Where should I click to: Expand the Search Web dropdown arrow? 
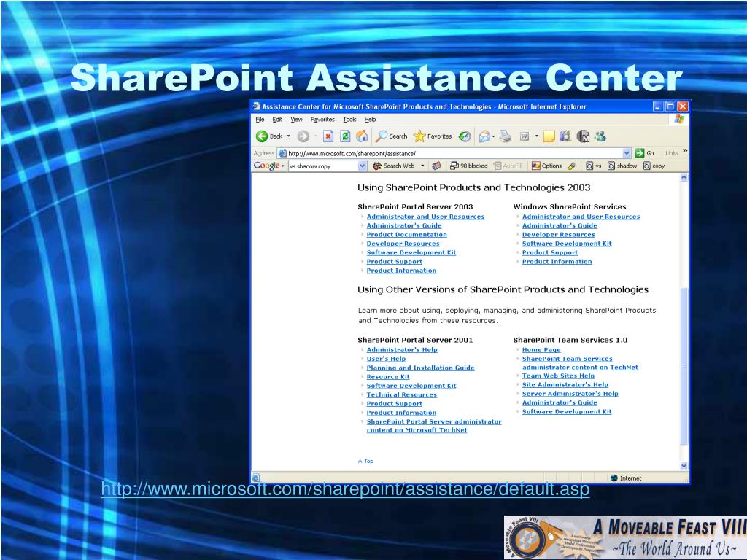[422, 166]
